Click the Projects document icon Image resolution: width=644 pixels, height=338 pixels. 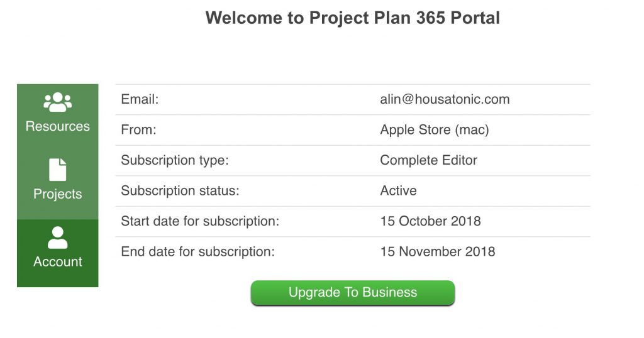pos(57,170)
